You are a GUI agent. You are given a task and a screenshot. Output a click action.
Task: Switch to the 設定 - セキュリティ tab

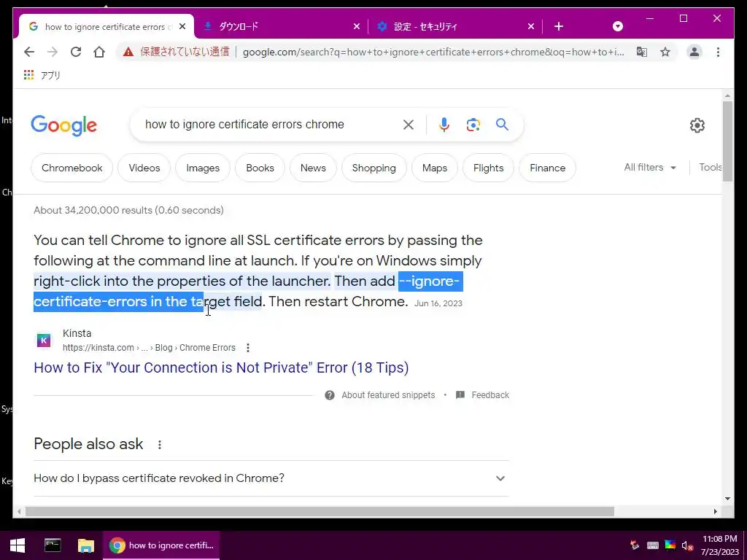[456, 27]
